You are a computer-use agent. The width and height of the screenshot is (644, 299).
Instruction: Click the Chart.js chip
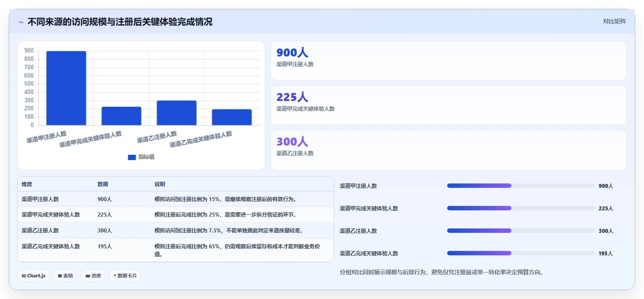tap(34, 276)
